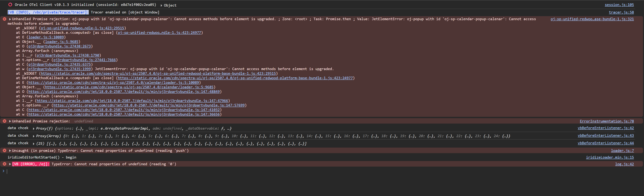The width and height of the screenshot is (644, 196).
Task: Expand the Proxy(f) object in data chcek
Action: [x=33, y=128]
